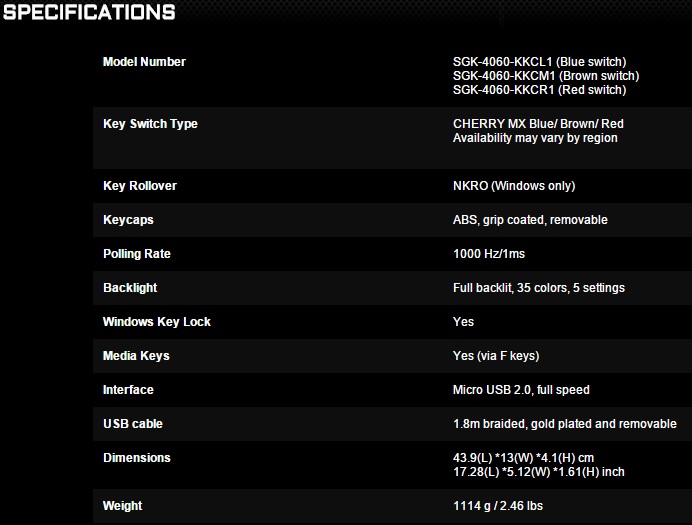Image resolution: width=692 pixels, height=525 pixels.
Task: Click the Keycaps row label
Action: (128, 220)
